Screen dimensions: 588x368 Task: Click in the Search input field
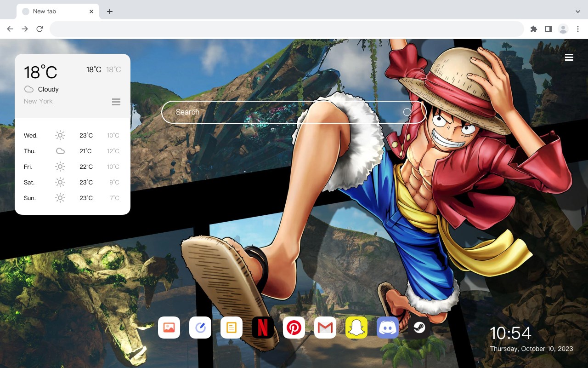[x=294, y=112]
